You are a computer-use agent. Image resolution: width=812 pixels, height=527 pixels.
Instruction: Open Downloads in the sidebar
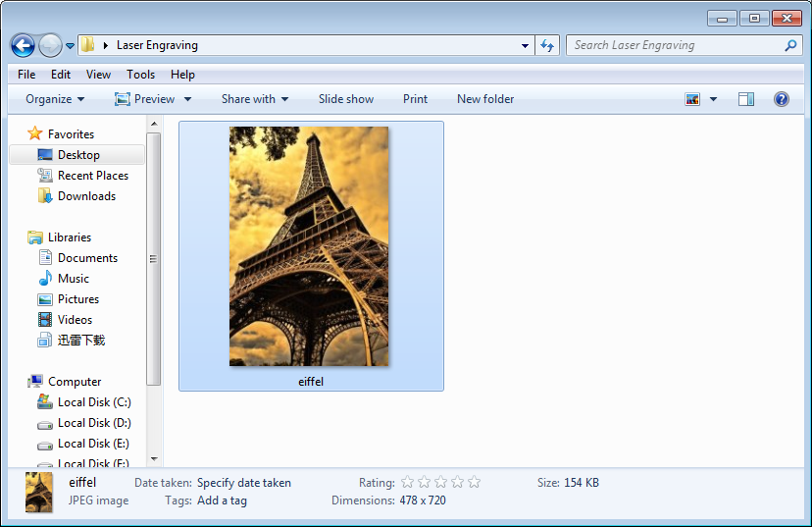(x=86, y=196)
